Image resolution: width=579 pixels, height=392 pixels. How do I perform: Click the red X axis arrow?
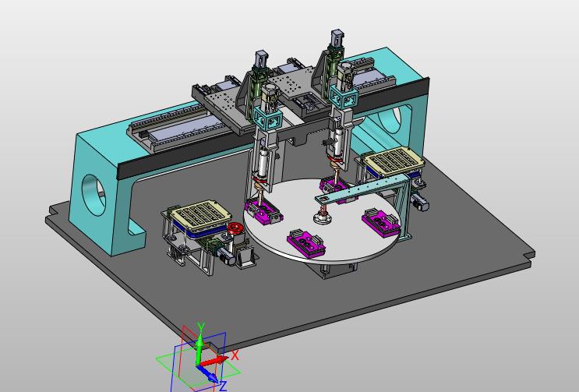coord(214,360)
